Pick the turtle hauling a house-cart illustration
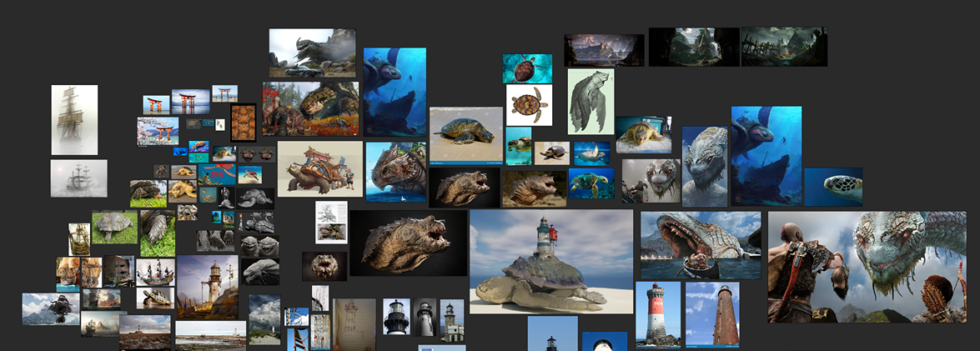This screenshot has width=980, height=351. (x=320, y=168)
